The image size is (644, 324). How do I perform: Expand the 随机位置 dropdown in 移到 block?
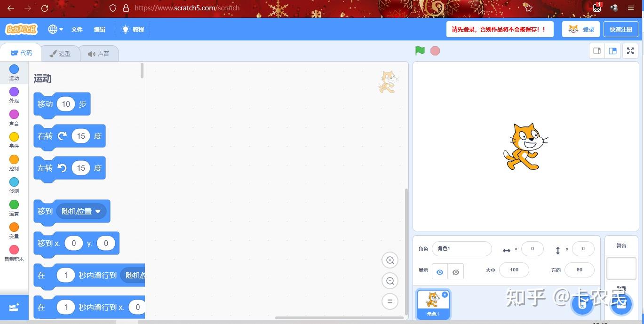[82, 211]
